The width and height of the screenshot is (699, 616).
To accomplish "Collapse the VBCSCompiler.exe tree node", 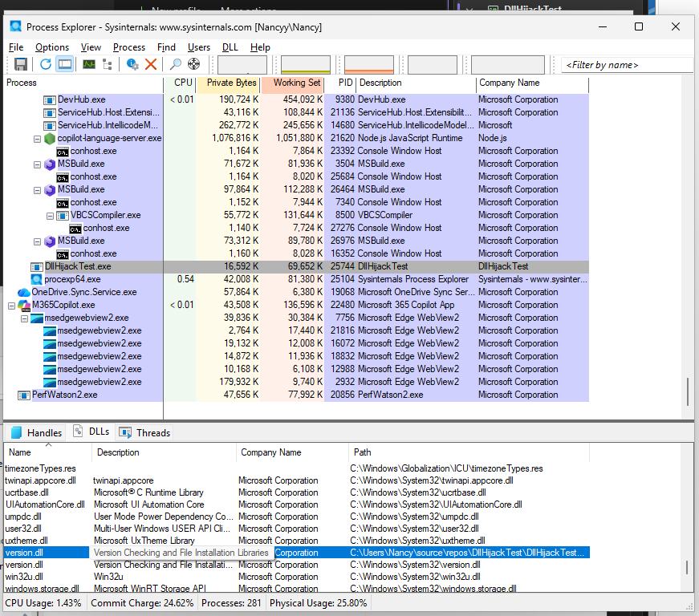I will [51, 216].
